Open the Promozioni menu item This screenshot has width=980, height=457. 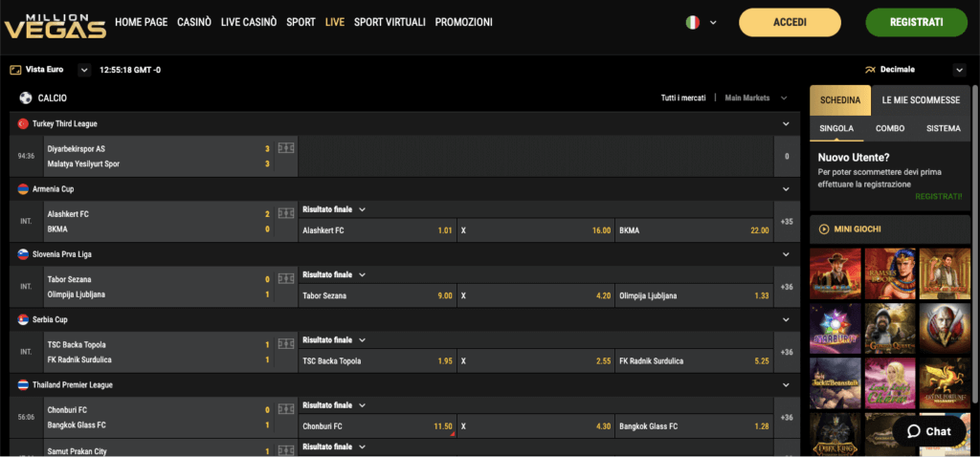[464, 22]
